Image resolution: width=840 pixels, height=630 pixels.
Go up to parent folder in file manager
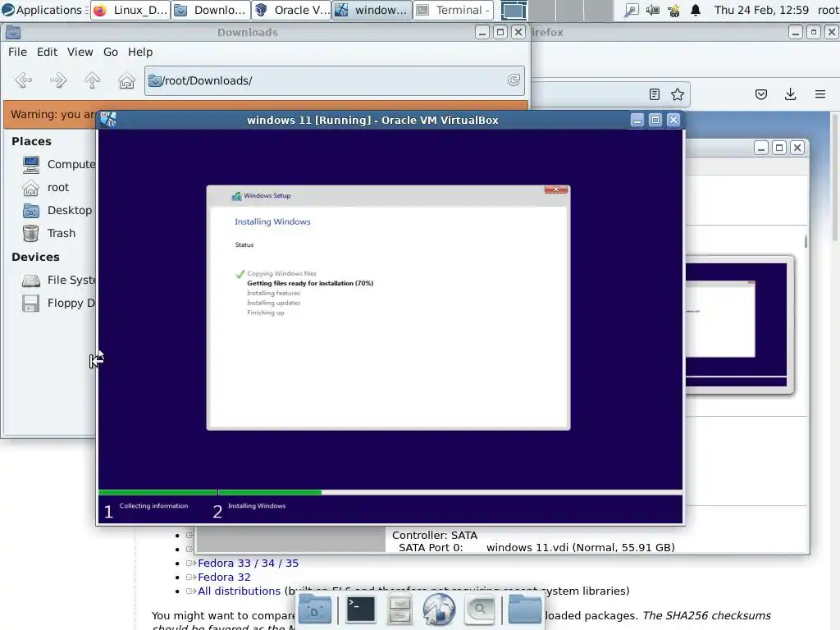point(92,80)
